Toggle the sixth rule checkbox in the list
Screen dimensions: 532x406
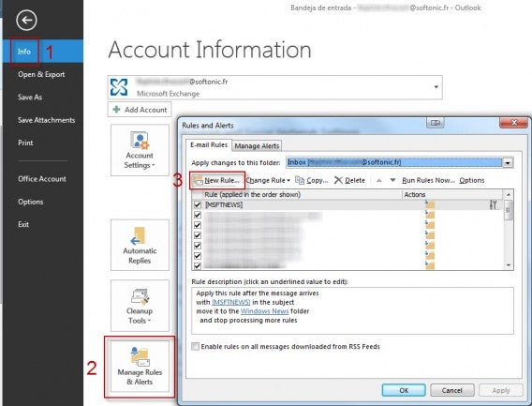tap(198, 256)
